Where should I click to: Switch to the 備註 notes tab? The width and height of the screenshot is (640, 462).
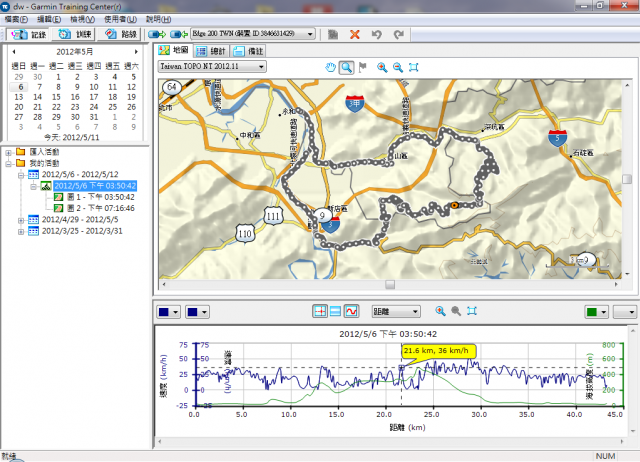tap(249, 51)
